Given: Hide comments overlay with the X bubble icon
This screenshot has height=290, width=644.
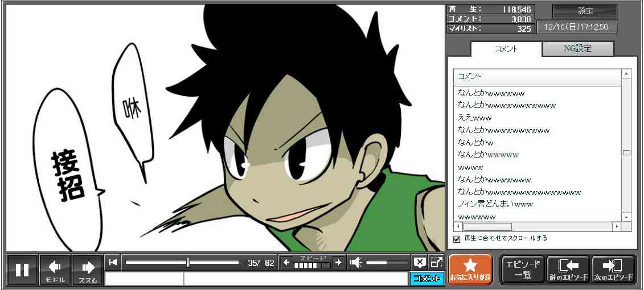Looking at the screenshot, I should [419, 262].
